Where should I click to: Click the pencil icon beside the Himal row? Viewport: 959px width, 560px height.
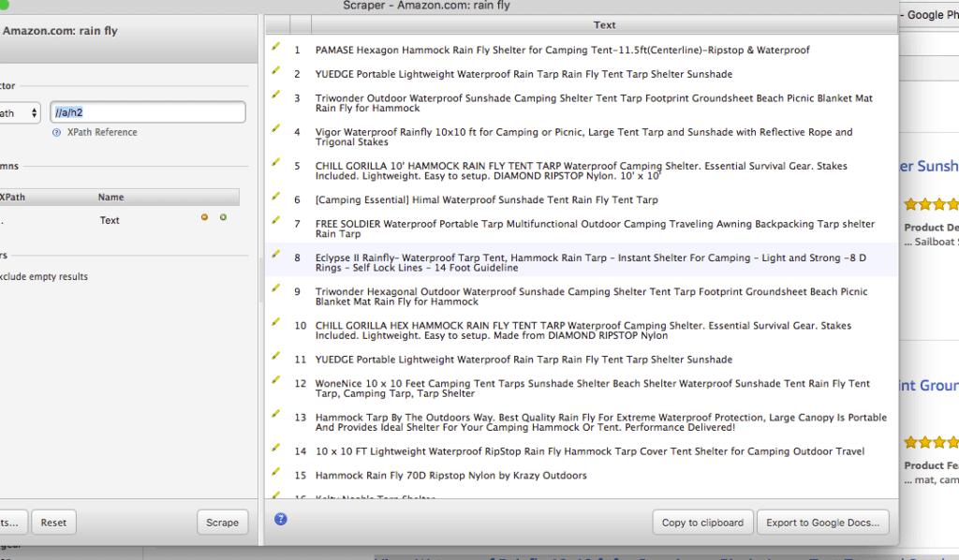tap(276, 196)
